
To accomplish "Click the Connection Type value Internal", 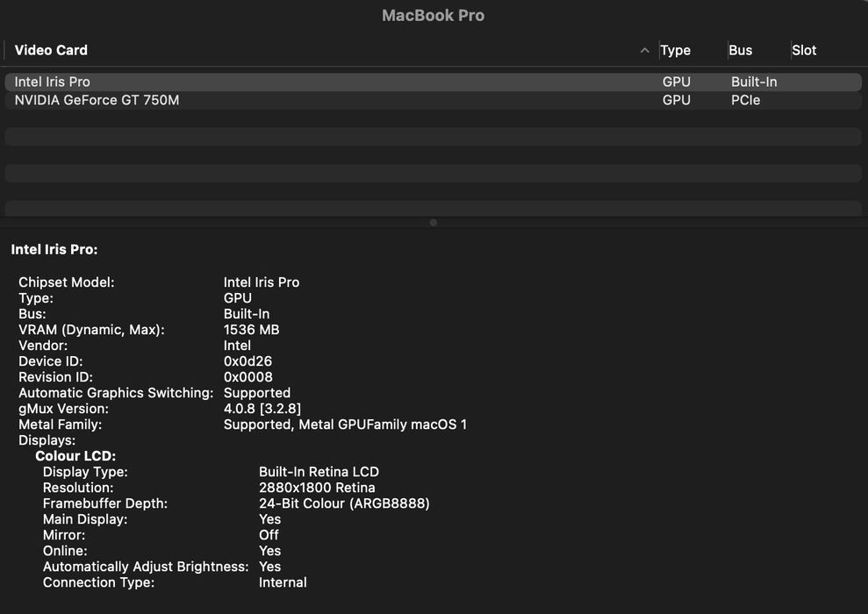I will pos(283,582).
